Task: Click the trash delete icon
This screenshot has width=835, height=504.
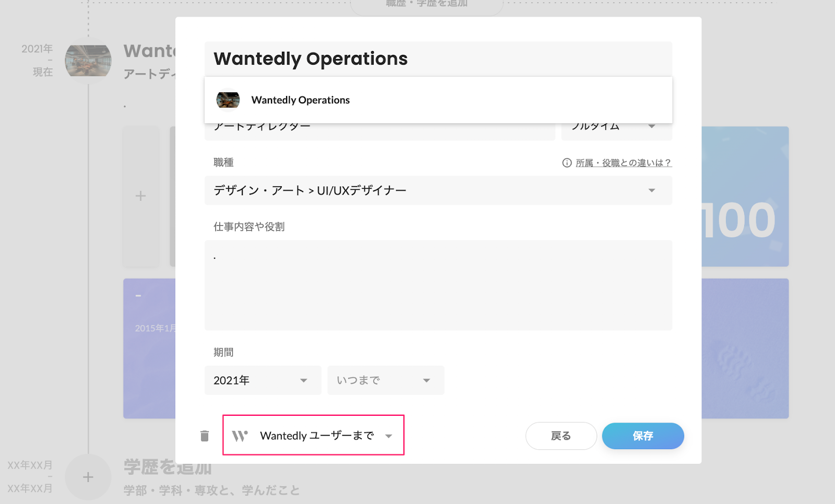Action: tap(205, 436)
